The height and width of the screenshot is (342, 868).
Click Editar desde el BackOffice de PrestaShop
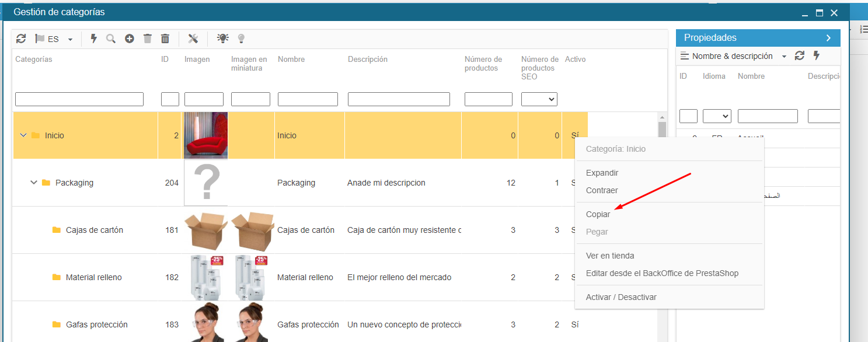[662, 273]
